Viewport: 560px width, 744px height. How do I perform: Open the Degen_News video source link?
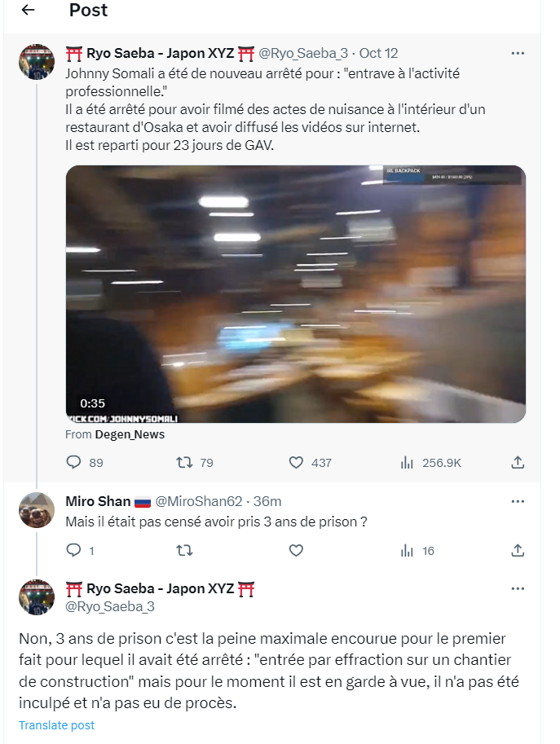pos(130,434)
